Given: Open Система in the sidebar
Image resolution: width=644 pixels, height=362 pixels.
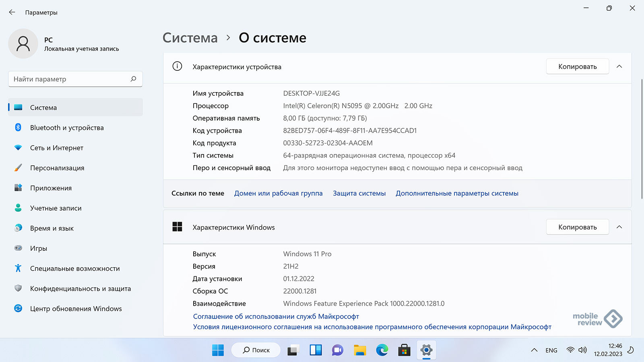Looking at the screenshot, I should (x=76, y=107).
